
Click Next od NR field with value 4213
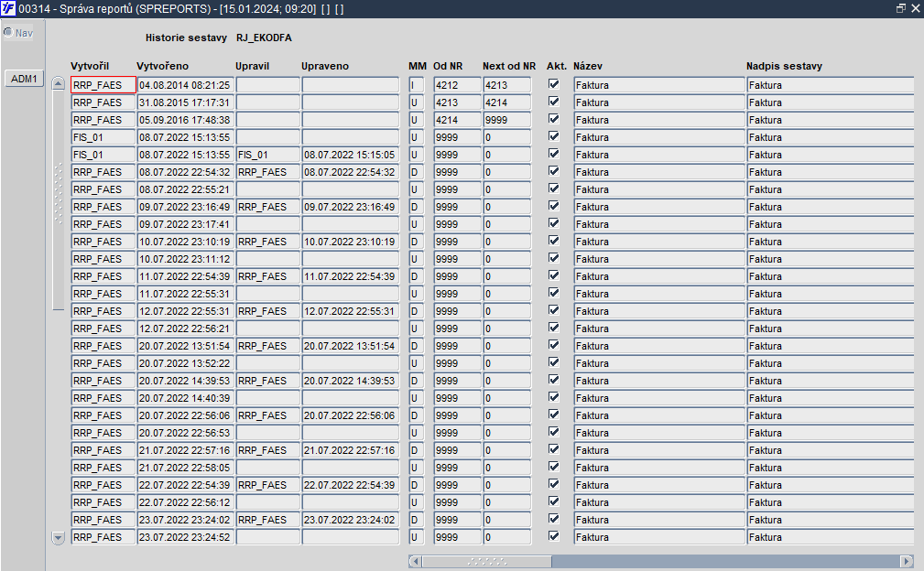point(506,85)
